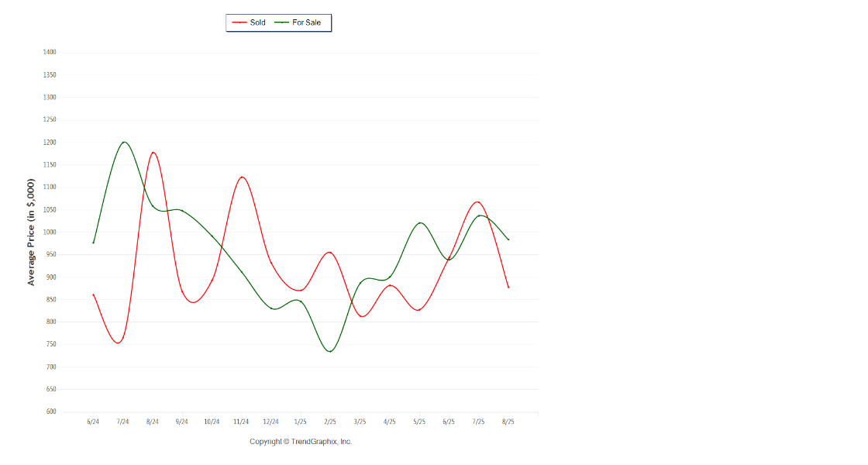Select the Sold peak at 8/24
868x465 pixels.
pos(153,153)
